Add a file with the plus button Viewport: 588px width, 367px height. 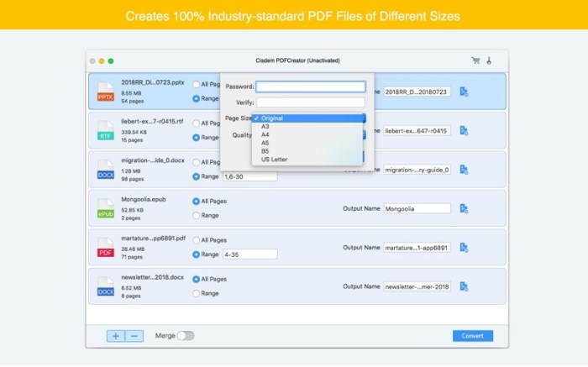pos(116,336)
